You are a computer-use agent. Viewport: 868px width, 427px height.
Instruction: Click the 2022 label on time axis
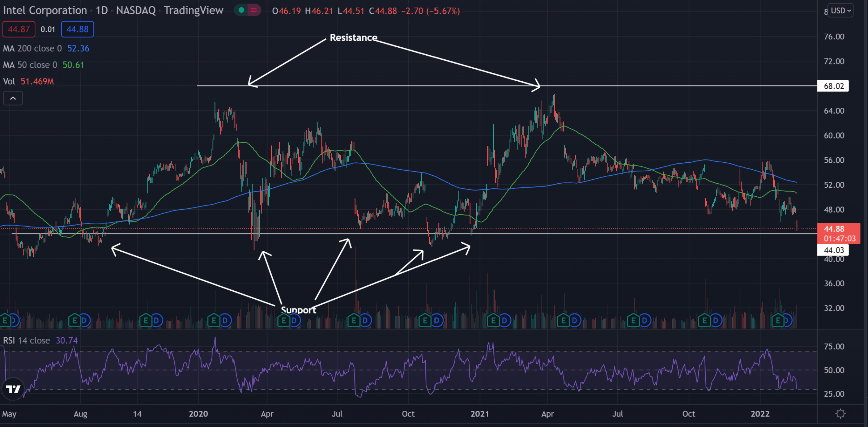coord(760,414)
